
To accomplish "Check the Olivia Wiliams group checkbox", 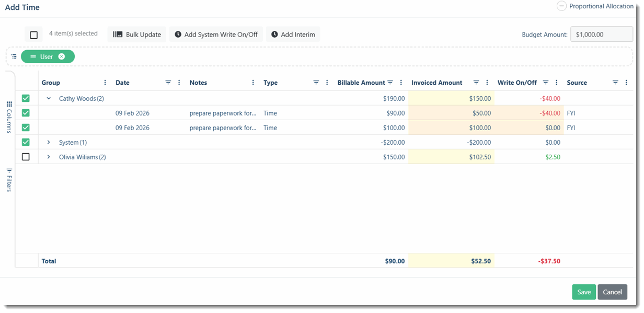I will coord(26,157).
